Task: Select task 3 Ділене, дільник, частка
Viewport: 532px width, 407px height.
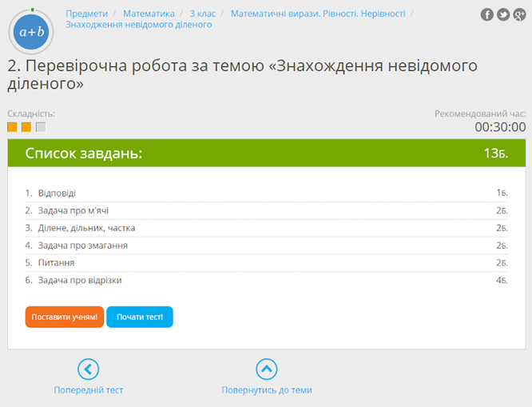Action: click(86, 228)
